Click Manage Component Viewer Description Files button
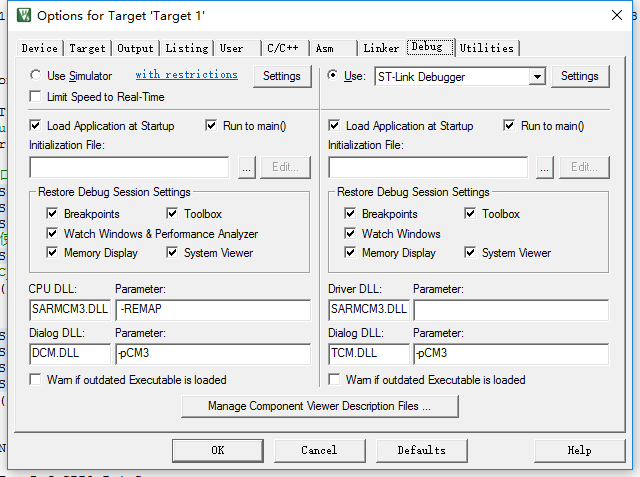640x477 pixels. 319,407
